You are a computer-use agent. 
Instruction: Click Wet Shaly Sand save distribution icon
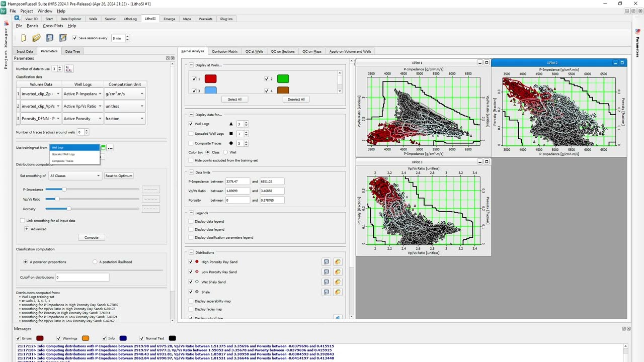(327, 282)
